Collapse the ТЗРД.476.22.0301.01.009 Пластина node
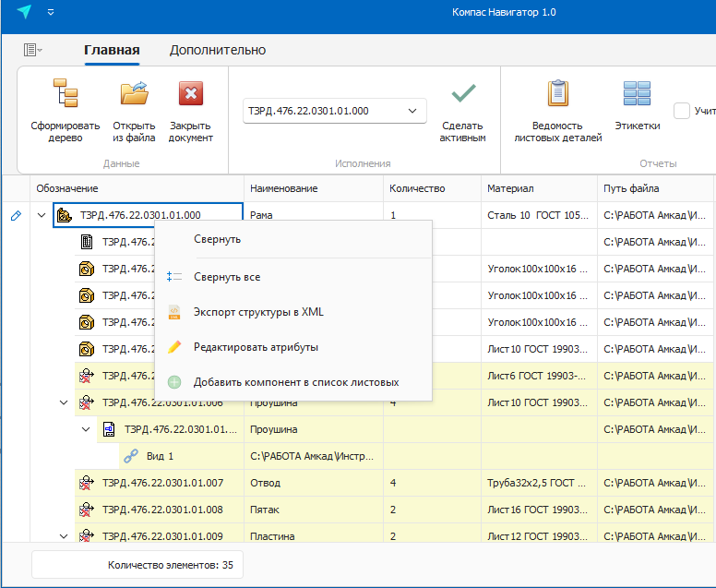Image resolution: width=716 pixels, height=588 pixels. coord(64,535)
